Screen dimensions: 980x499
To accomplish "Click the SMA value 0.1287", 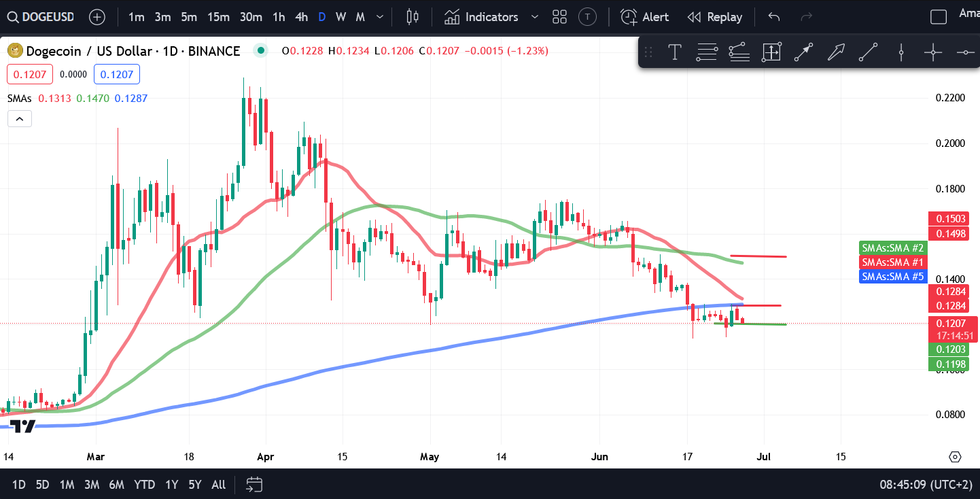I will point(131,98).
